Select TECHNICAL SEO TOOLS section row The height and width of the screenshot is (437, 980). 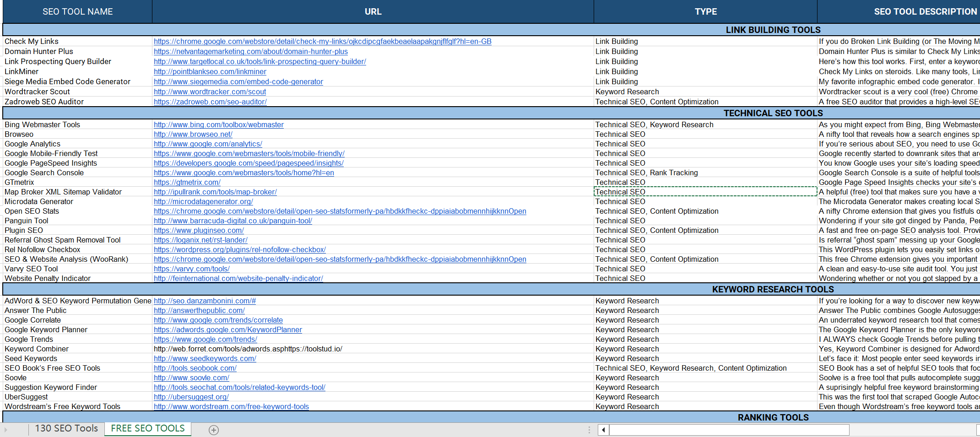(491, 113)
